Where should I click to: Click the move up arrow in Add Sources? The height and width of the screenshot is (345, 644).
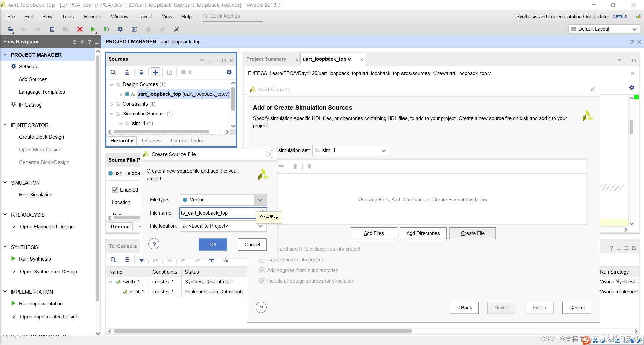click(x=295, y=166)
